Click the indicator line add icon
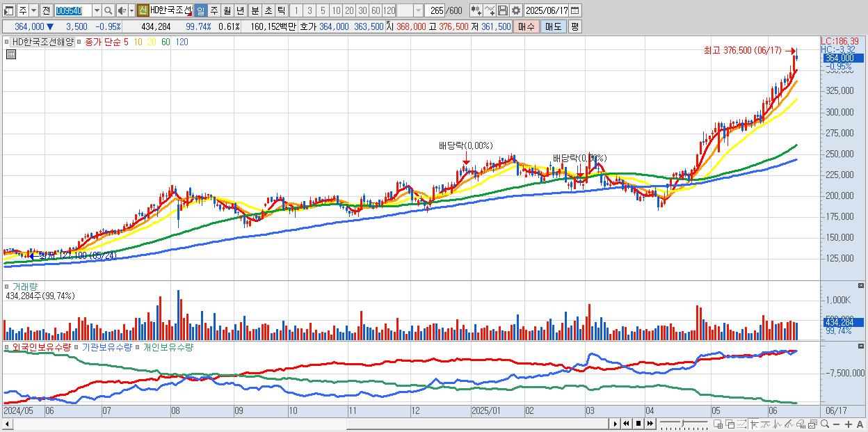The image size is (868, 432). [490, 10]
